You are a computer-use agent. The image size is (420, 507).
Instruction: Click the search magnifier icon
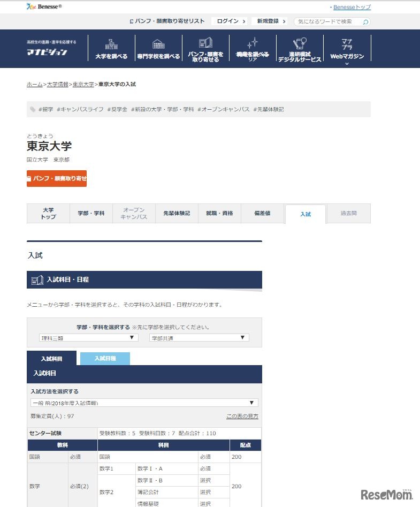click(x=365, y=22)
